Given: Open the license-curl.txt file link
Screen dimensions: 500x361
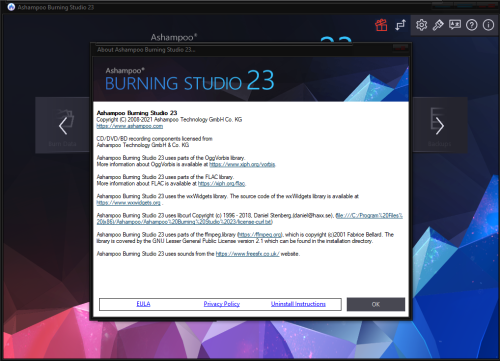Looking at the screenshot, I should 250,219.
